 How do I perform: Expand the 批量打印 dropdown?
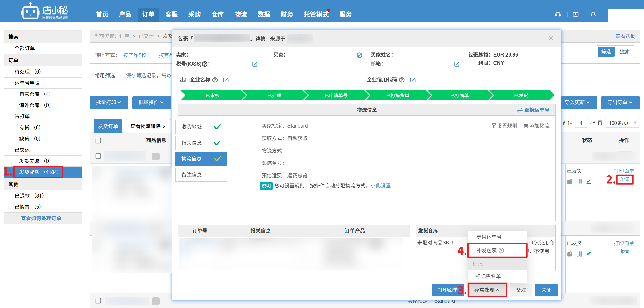109,102
